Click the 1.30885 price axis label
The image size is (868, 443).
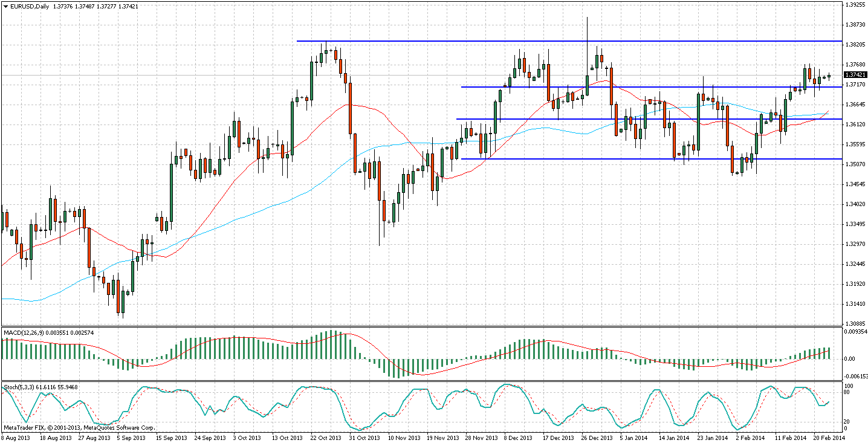coord(855,323)
